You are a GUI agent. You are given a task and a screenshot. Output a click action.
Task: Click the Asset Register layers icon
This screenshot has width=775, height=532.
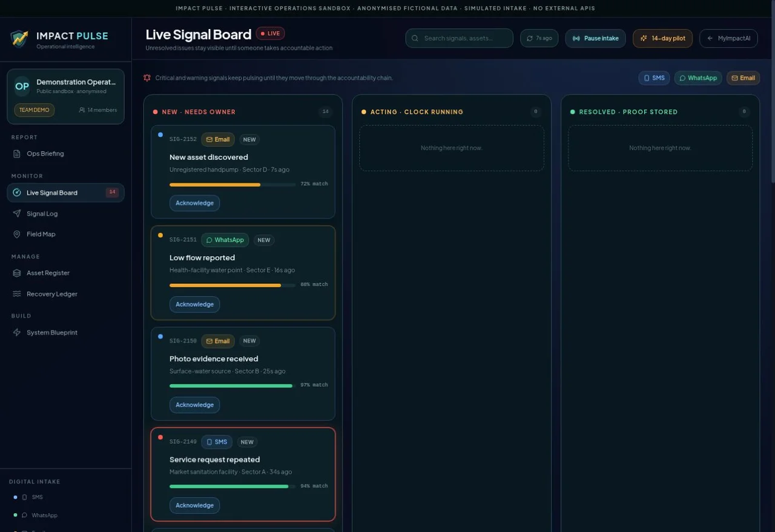(x=17, y=273)
